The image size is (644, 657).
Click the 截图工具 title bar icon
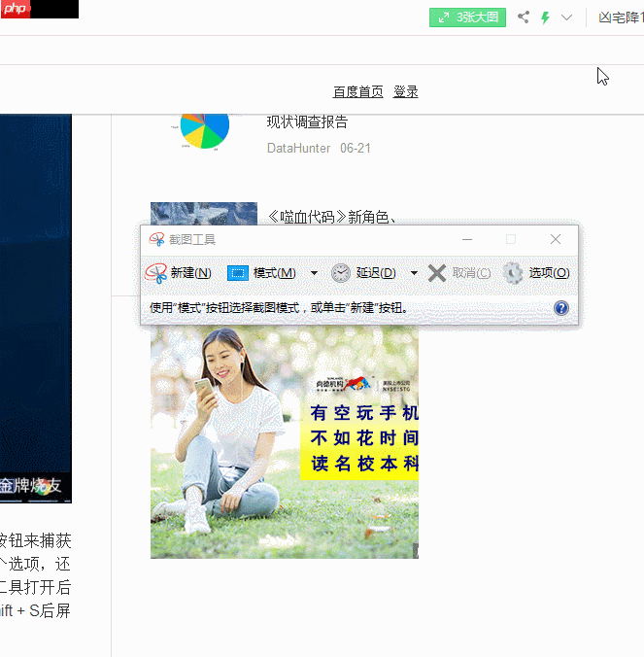point(156,239)
